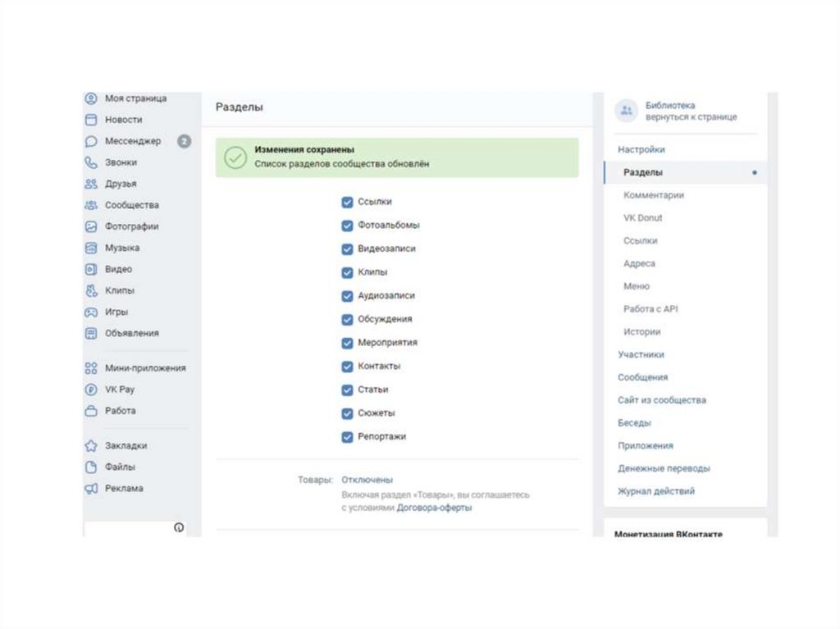
Task: Open the Работа с API menu item
Action: (x=651, y=309)
